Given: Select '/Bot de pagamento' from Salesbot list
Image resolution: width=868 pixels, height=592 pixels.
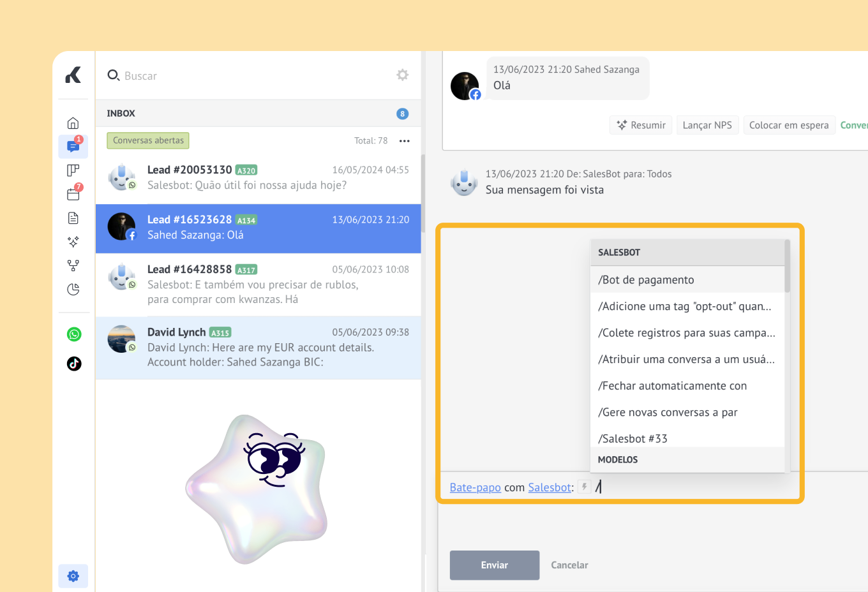Looking at the screenshot, I should click(646, 280).
